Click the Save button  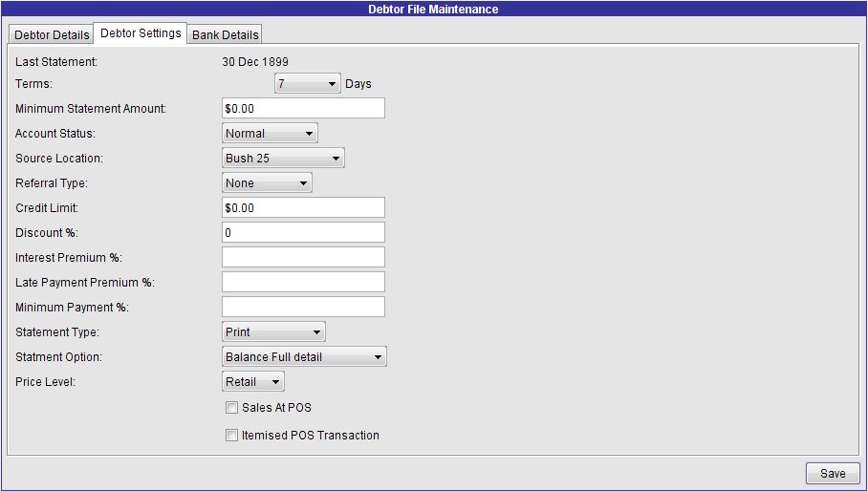point(832,474)
